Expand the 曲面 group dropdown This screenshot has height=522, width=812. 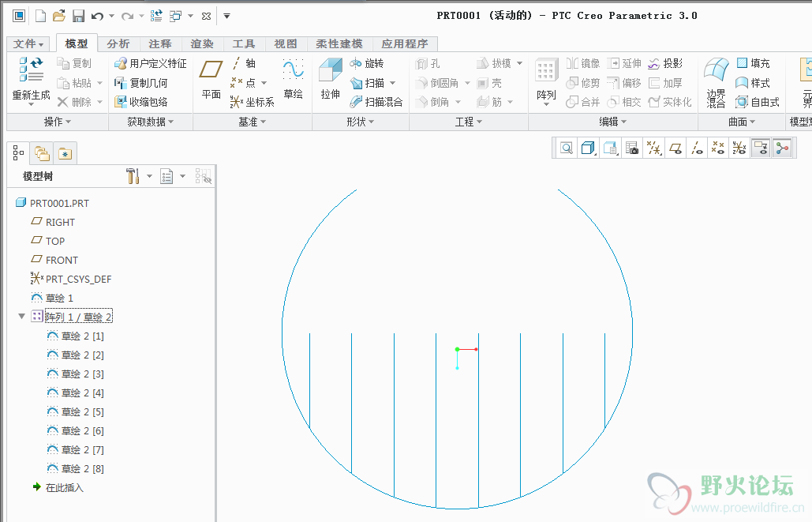[742, 122]
